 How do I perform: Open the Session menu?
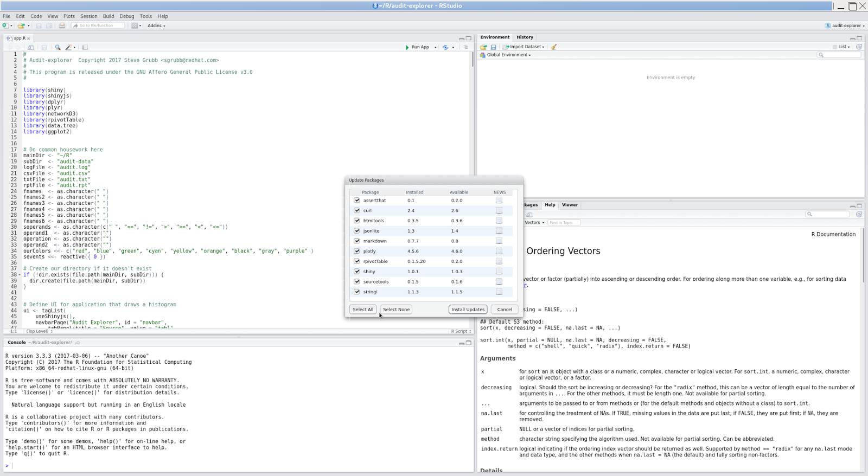pos(89,16)
